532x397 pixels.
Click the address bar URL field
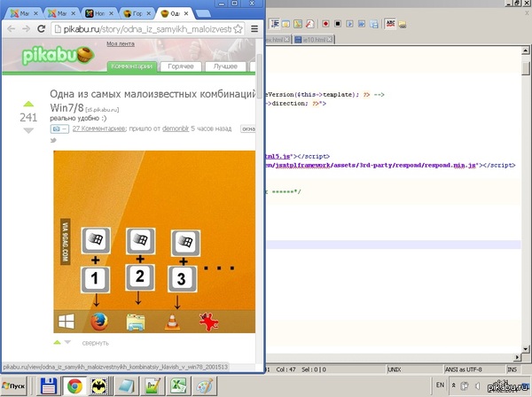142,29
